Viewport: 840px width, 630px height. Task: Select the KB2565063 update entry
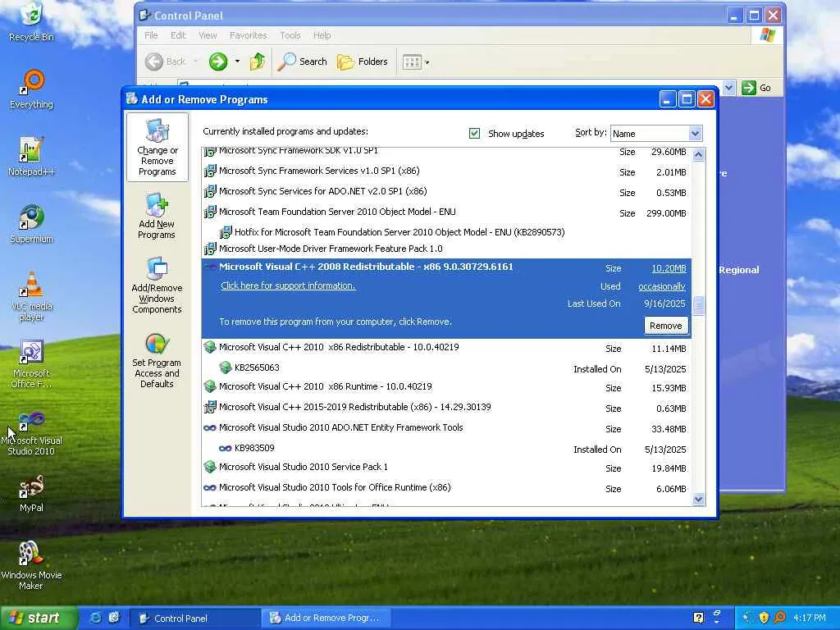(x=447, y=368)
